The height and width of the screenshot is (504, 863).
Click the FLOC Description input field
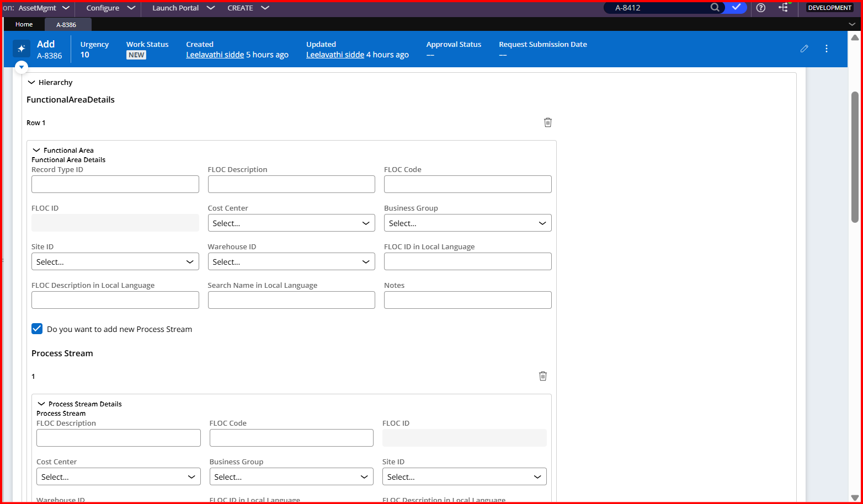click(291, 184)
